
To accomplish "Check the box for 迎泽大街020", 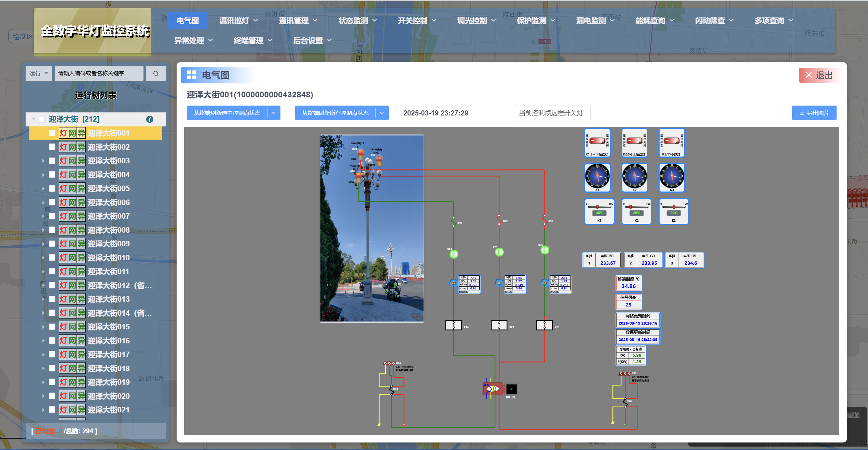I will (52, 396).
